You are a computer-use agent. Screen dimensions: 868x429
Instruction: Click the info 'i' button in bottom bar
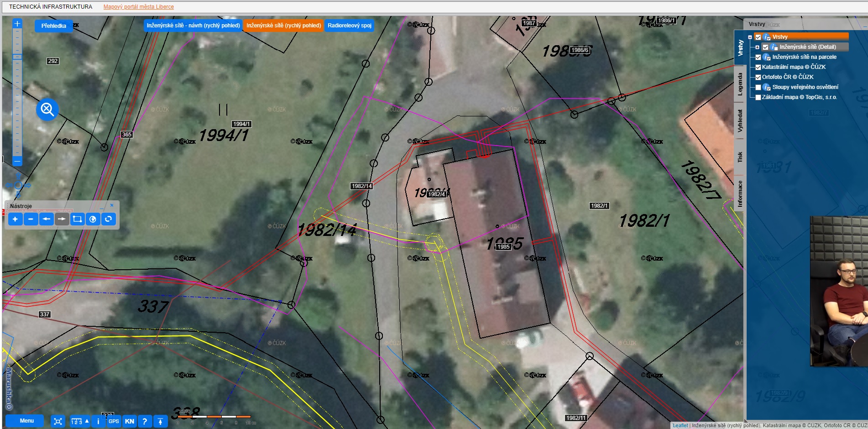pos(98,421)
